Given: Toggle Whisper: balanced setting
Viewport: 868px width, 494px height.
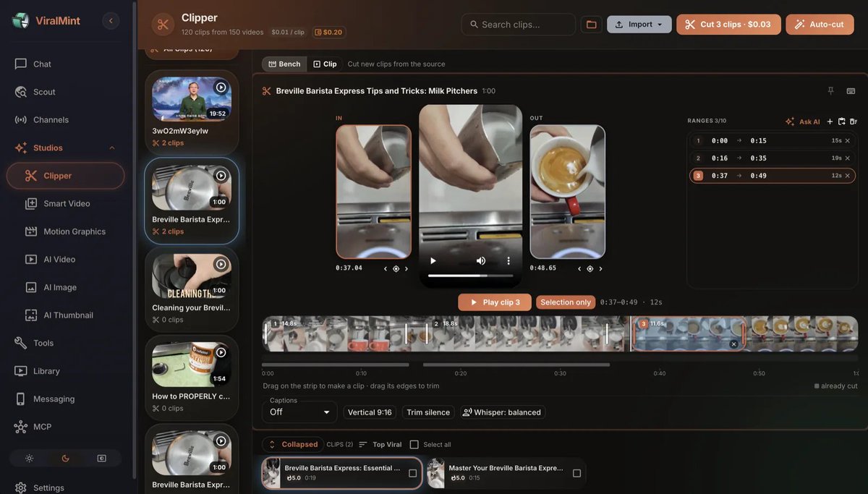Looking at the screenshot, I should 502,412.
